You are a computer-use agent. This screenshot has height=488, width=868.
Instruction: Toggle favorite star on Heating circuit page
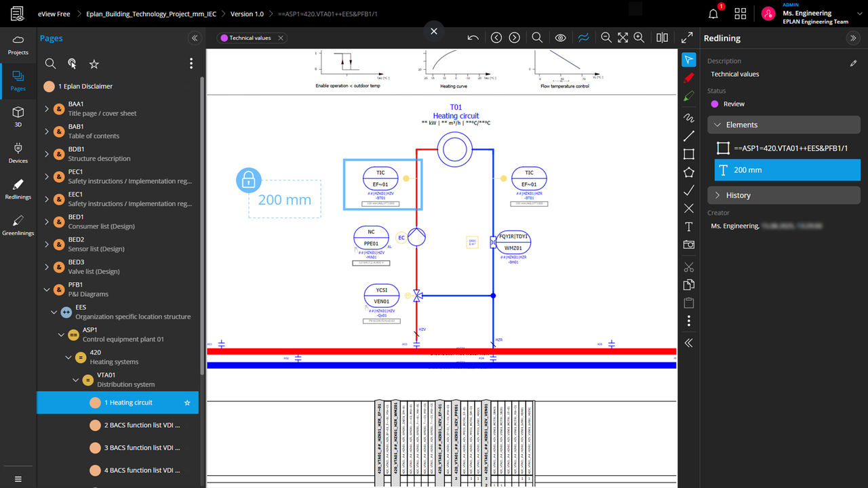[x=187, y=403]
